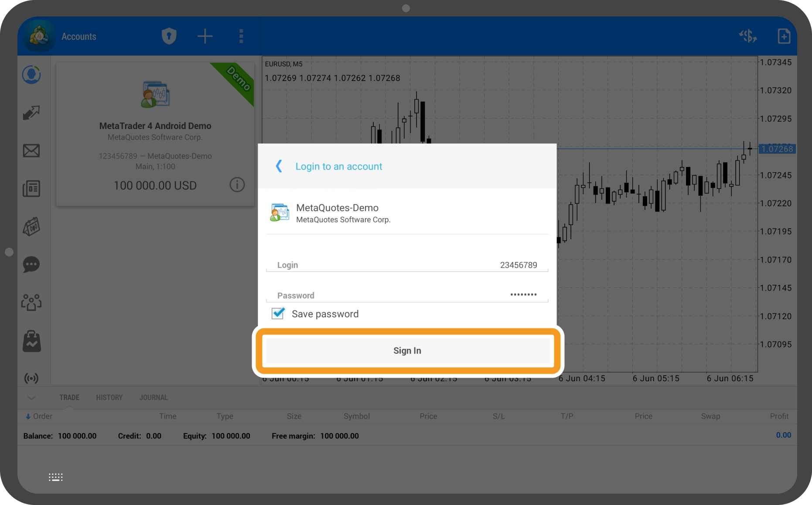Click the T/P column header
This screenshot has width=812, height=505.
567,416
